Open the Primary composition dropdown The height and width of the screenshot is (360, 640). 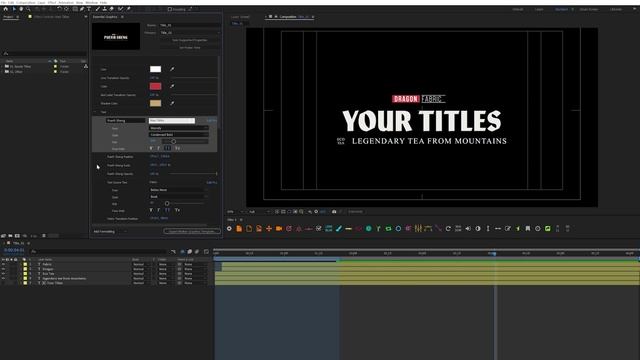190,33
